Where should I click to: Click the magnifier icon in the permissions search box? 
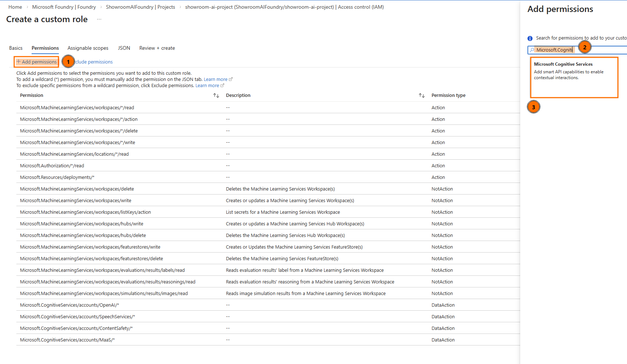[532, 50]
